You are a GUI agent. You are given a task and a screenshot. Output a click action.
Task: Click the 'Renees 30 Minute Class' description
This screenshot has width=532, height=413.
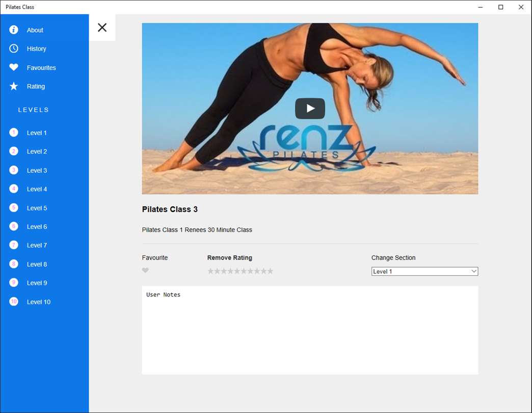(x=218, y=230)
